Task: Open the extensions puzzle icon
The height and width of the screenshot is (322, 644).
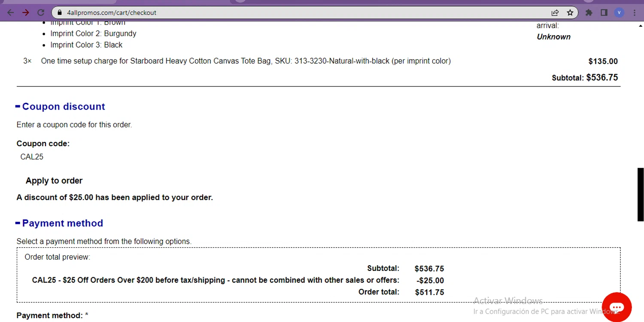Action: coord(589,12)
